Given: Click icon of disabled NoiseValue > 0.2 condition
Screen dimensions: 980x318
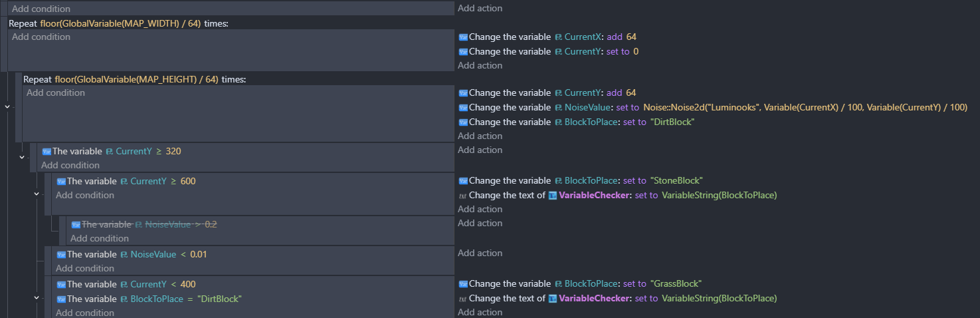Looking at the screenshot, I should pos(76,225).
